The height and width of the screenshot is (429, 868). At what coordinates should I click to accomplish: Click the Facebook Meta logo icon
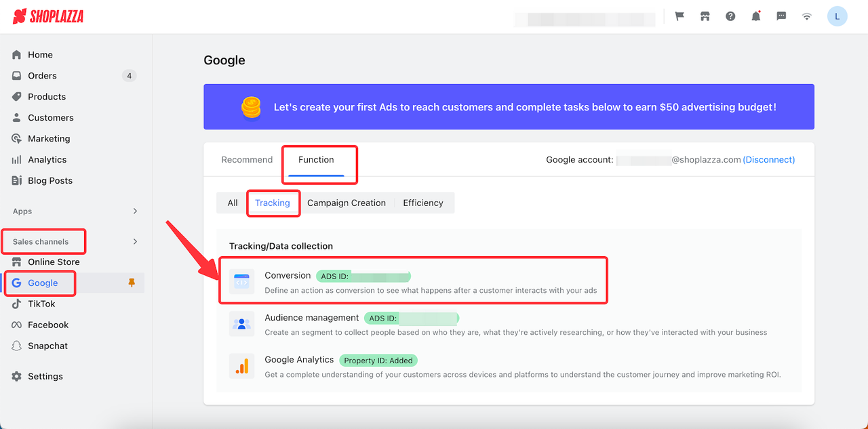click(x=17, y=325)
